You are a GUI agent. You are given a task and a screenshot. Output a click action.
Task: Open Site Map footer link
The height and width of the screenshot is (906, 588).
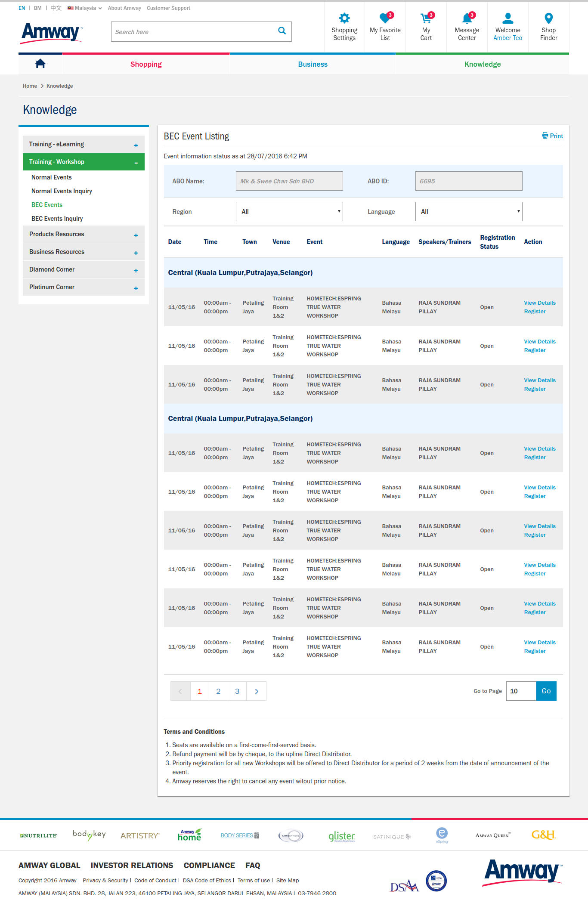288,880
